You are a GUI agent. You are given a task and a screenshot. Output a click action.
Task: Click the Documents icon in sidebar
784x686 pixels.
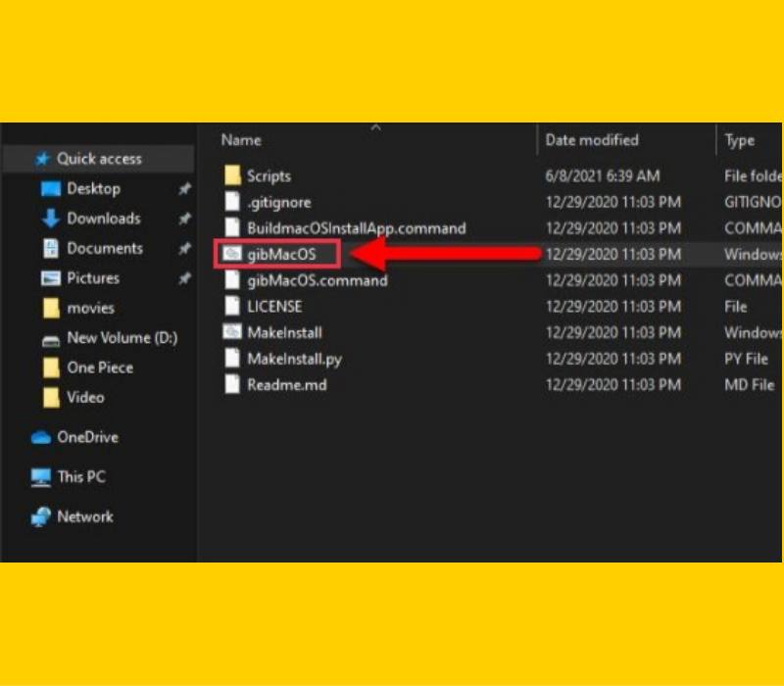coord(51,249)
